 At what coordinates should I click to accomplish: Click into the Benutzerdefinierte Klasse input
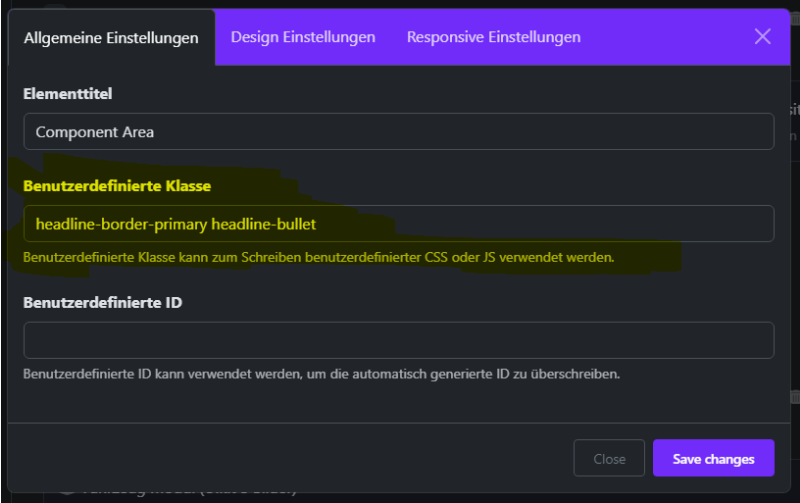pos(399,223)
